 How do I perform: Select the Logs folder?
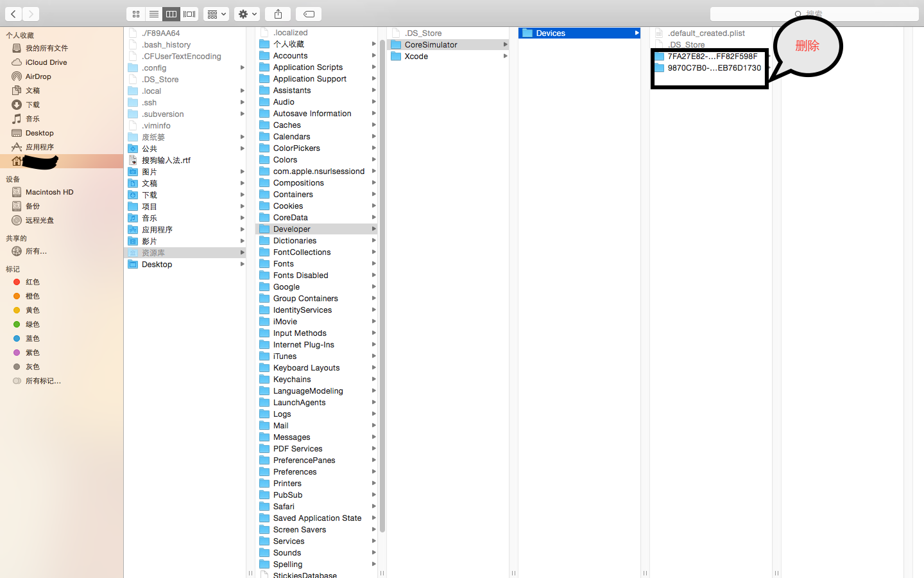[x=316, y=414]
